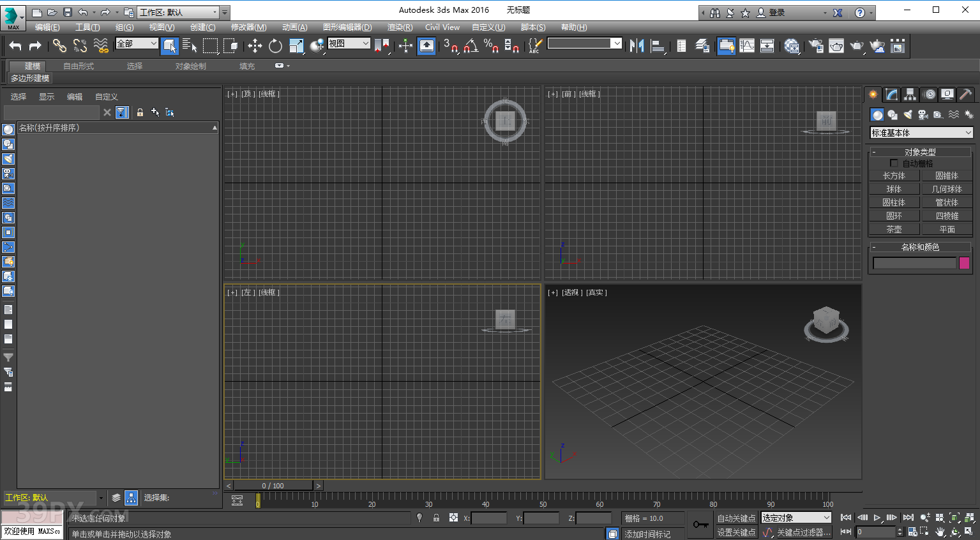Open Select by Name dialog icon
Screen dimensions: 980x540
(x=190, y=45)
